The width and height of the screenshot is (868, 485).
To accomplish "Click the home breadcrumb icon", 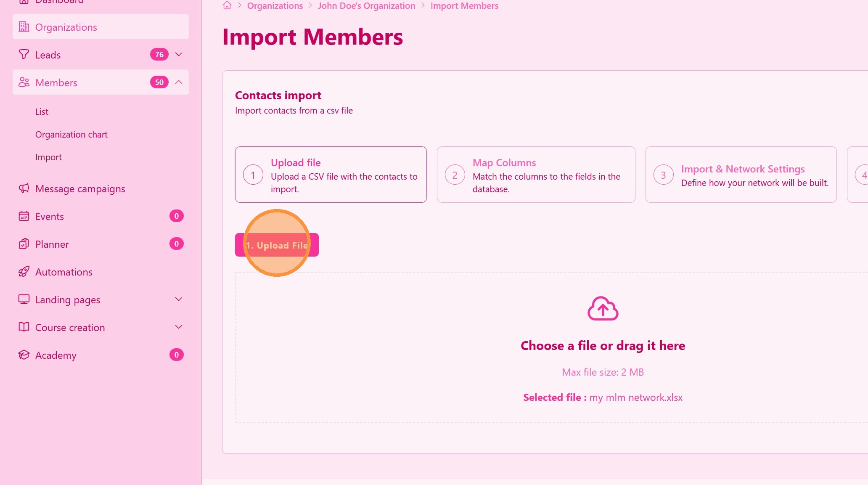I will [227, 5].
